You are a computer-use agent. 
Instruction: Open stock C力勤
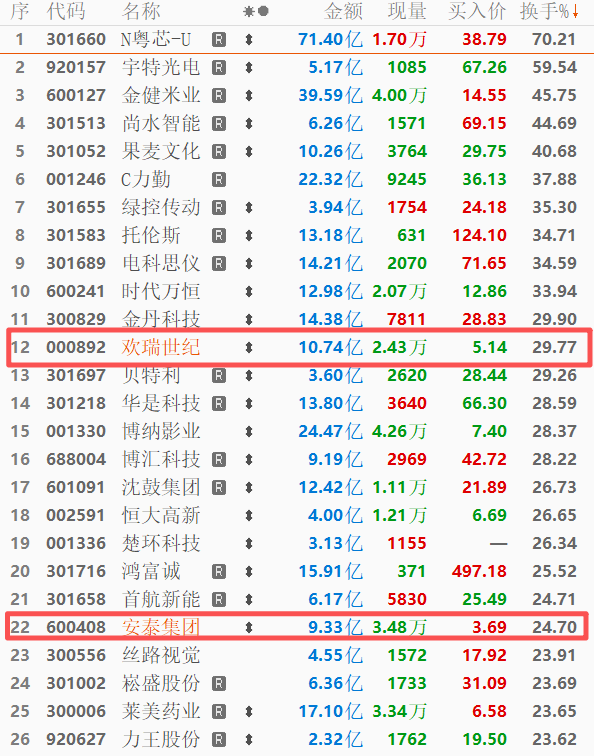pyautogui.click(x=146, y=179)
